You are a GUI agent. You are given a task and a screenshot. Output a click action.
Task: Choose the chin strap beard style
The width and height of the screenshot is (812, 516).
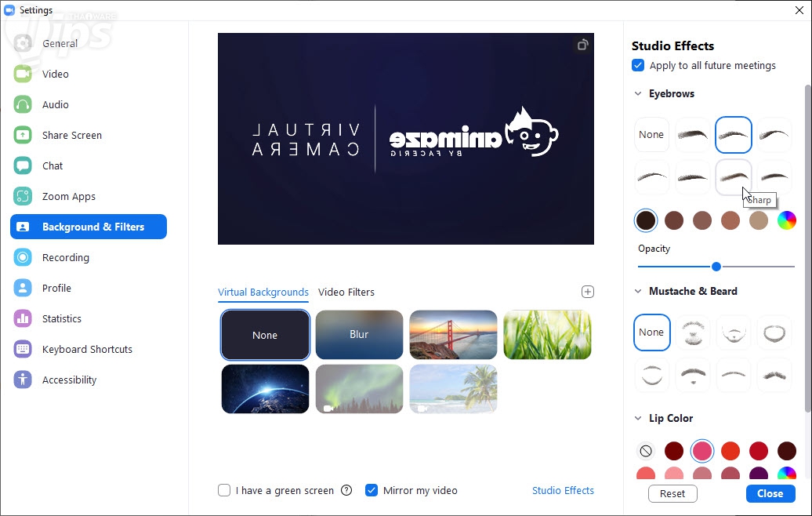click(651, 375)
